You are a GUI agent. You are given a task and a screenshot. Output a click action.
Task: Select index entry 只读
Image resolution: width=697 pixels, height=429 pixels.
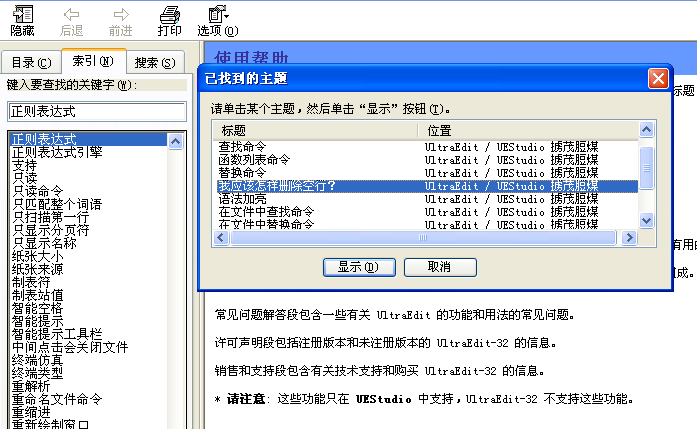point(24,178)
